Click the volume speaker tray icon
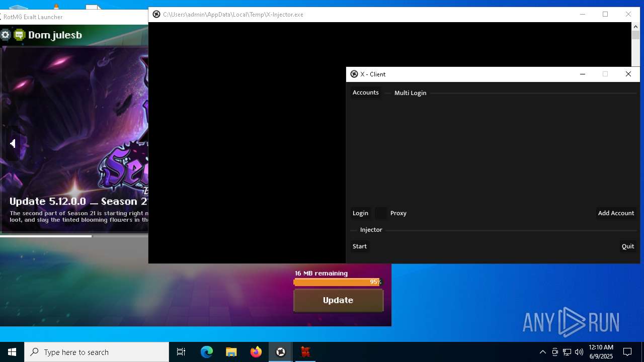The height and width of the screenshot is (362, 644). tap(579, 352)
